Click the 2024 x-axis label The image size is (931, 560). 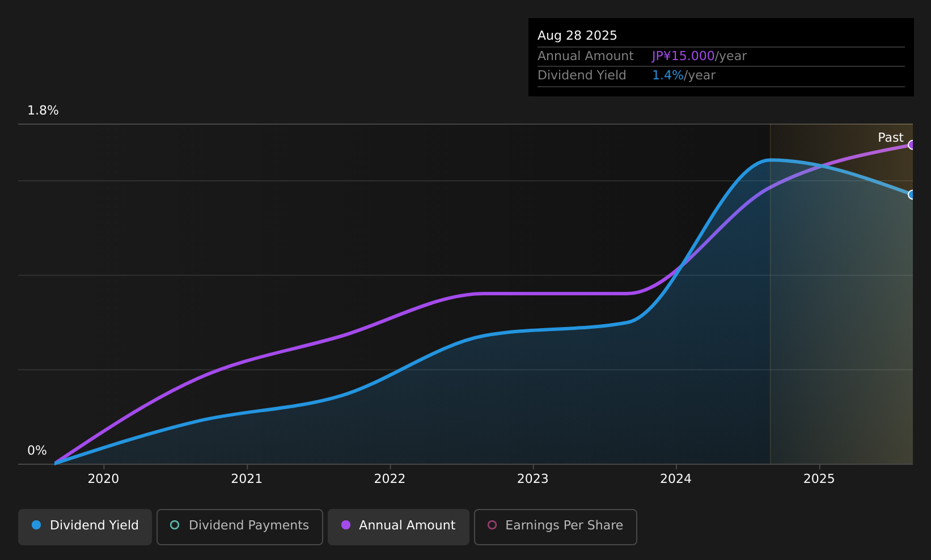coord(676,479)
